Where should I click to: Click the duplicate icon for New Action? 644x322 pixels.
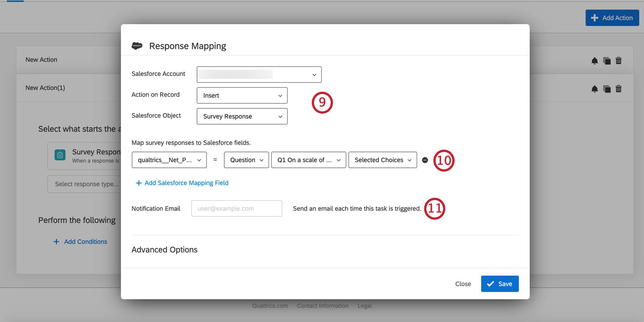606,61
